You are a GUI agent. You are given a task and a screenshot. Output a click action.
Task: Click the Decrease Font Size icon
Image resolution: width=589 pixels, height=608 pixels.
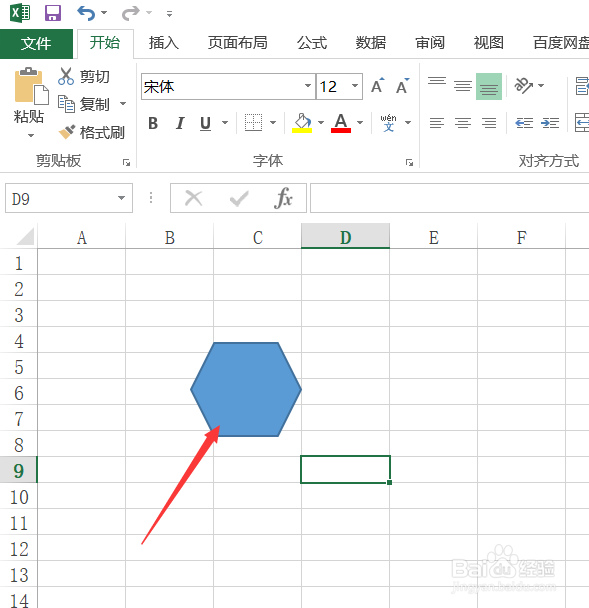(402, 86)
